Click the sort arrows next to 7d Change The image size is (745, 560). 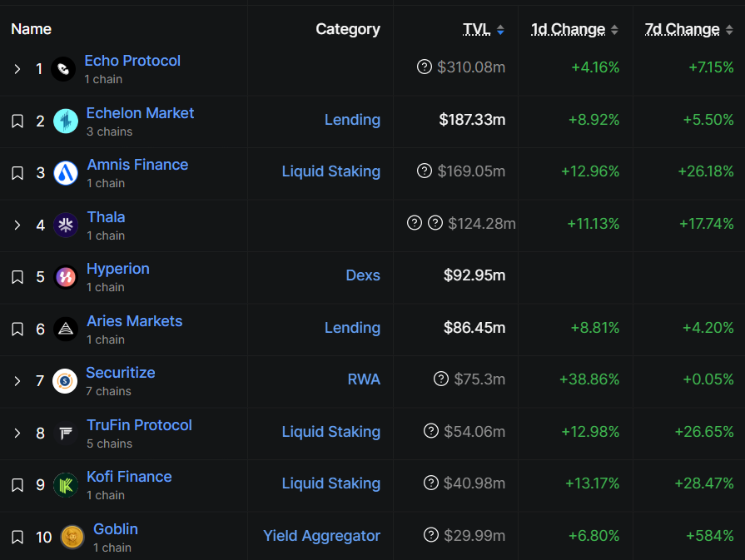[729, 30]
